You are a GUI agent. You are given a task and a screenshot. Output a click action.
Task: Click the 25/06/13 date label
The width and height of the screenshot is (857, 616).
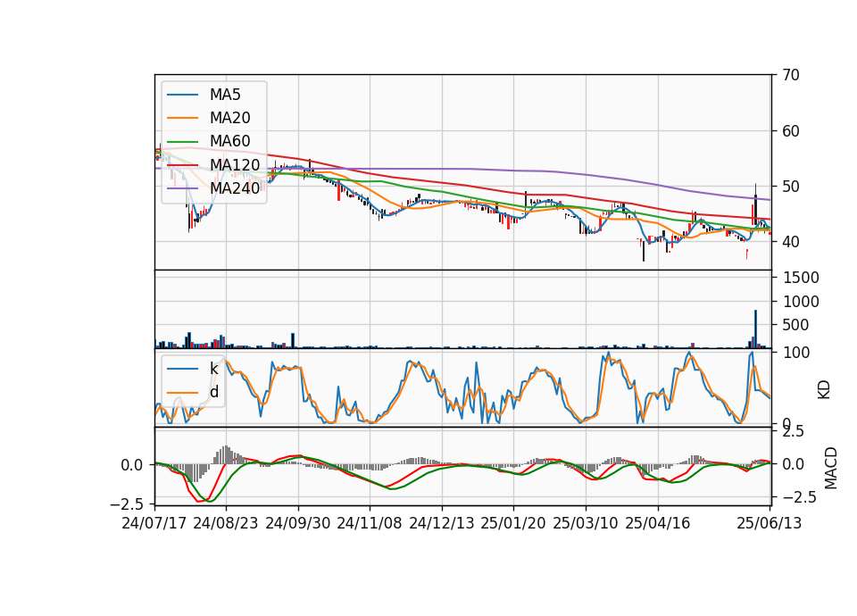[x=770, y=523]
